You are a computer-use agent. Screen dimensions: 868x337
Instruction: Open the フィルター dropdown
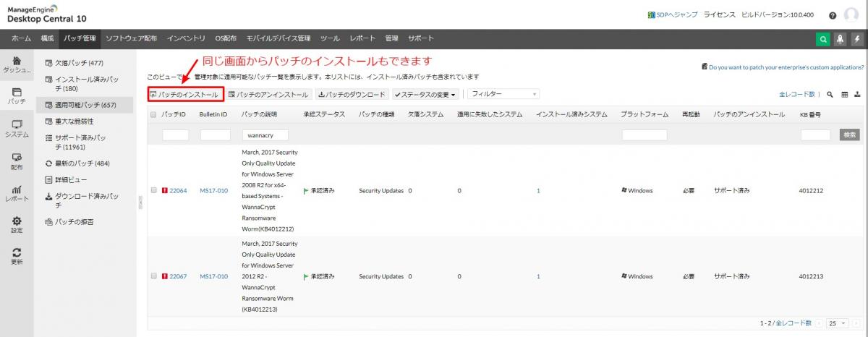tap(503, 94)
